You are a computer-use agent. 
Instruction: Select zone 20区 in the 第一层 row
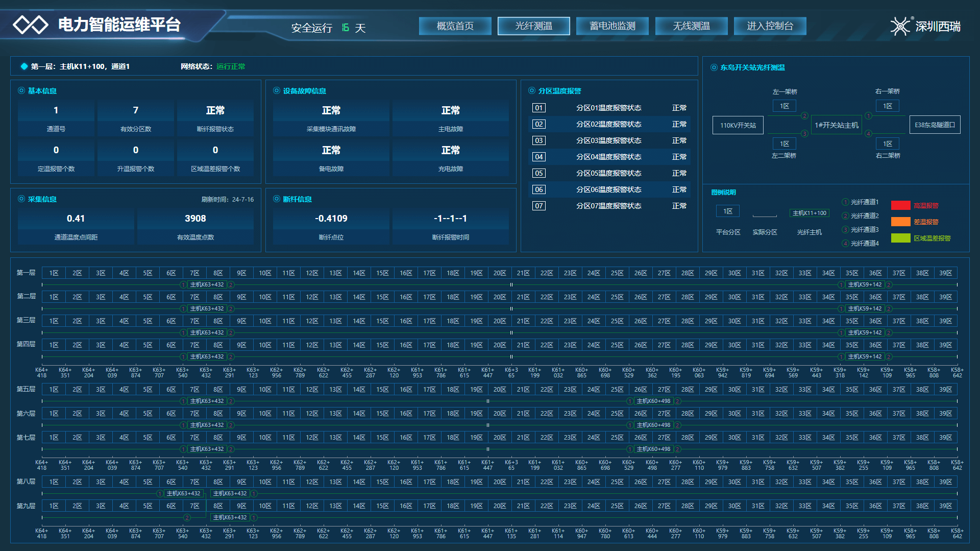coord(499,273)
